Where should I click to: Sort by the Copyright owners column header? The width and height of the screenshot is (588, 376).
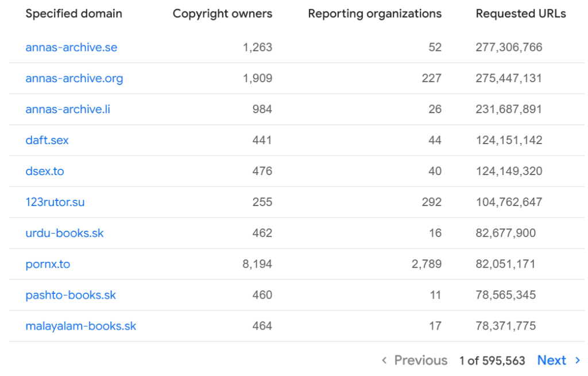point(222,13)
